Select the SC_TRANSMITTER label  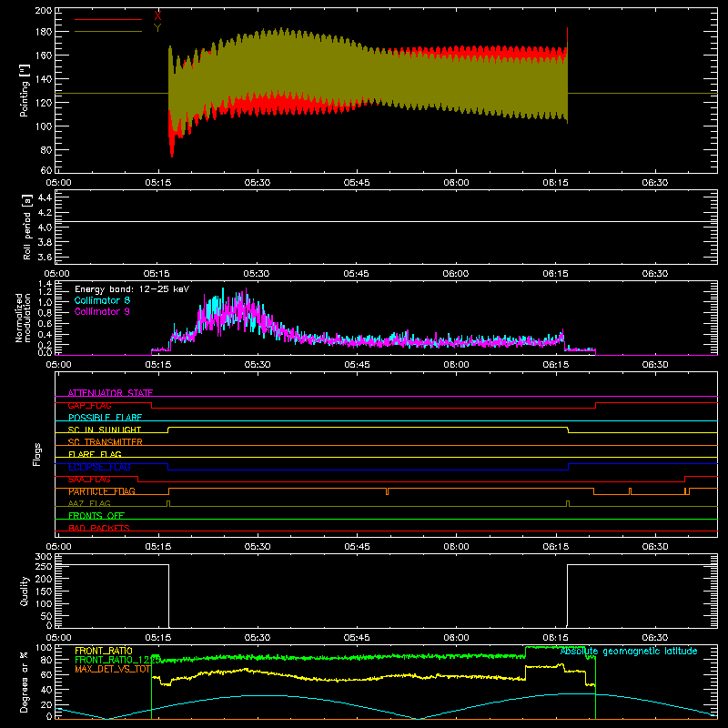pos(106,442)
